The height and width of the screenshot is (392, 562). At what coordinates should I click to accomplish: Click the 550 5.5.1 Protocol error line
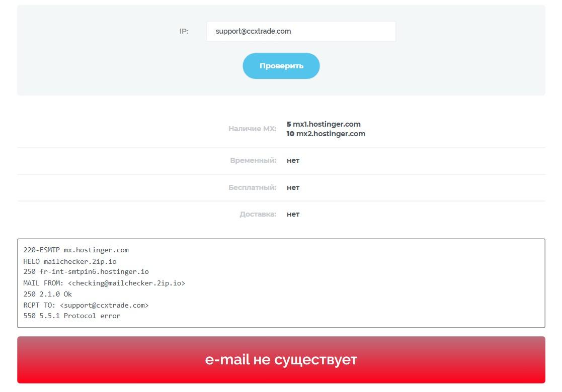pyautogui.click(x=72, y=316)
